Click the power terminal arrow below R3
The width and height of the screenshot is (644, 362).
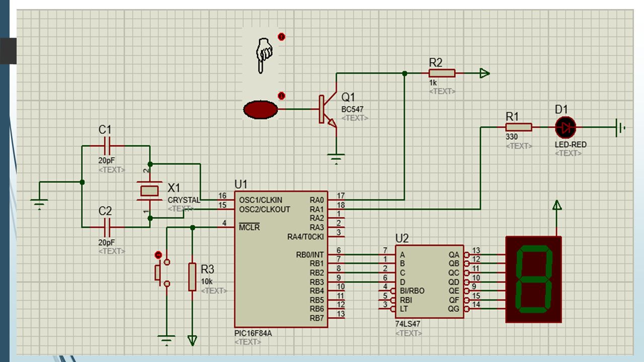[192, 340]
